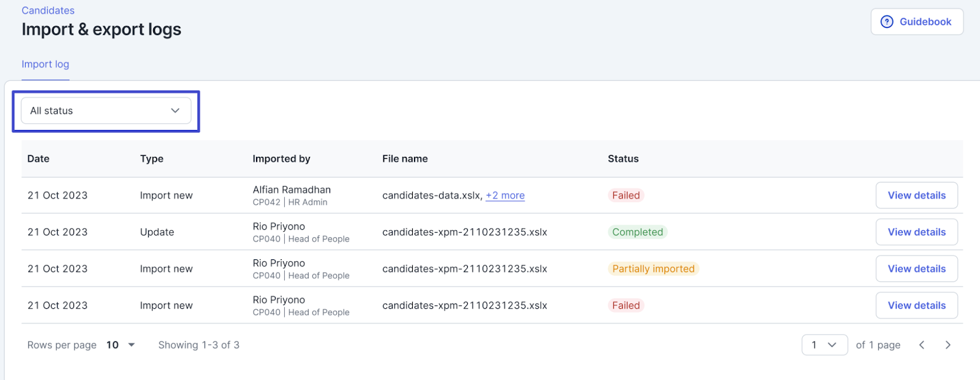This screenshot has width=980, height=380.
Task: Go to the previous page arrow
Action: [x=921, y=345]
